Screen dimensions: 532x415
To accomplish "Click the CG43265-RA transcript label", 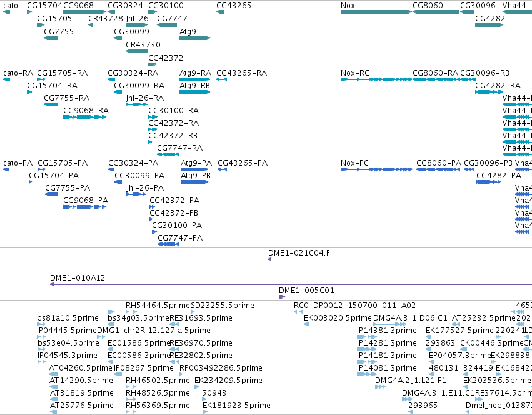I will 241,73.
